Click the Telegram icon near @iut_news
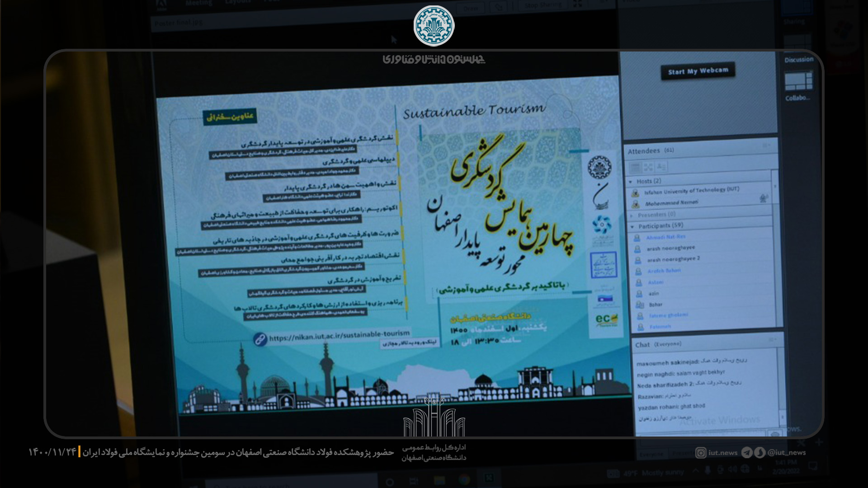 coord(747,453)
